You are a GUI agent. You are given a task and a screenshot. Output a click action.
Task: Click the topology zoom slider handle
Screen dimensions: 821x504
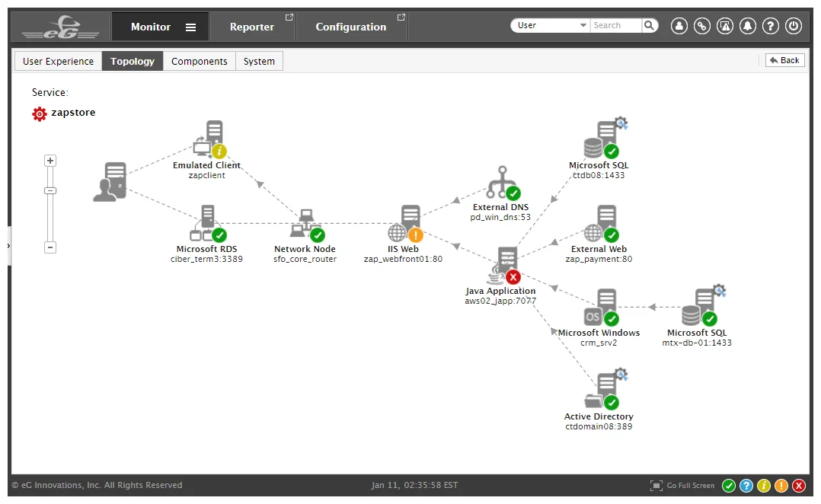(50, 190)
